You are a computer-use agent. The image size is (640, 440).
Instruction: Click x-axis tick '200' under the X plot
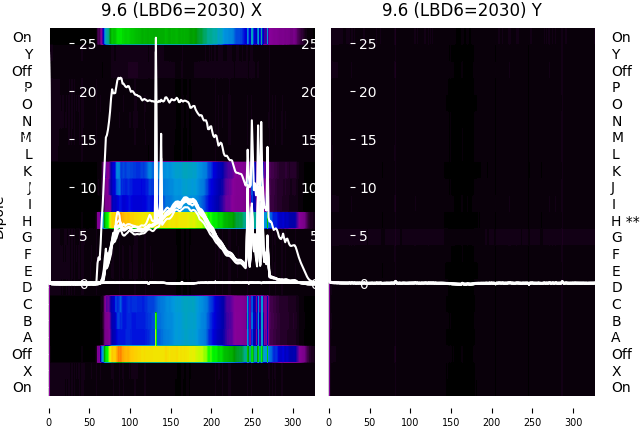pyautogui.click(x=211, y=422)
